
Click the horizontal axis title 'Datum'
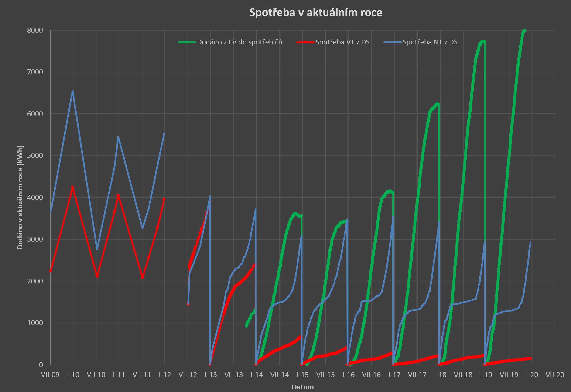click(302, 387)
